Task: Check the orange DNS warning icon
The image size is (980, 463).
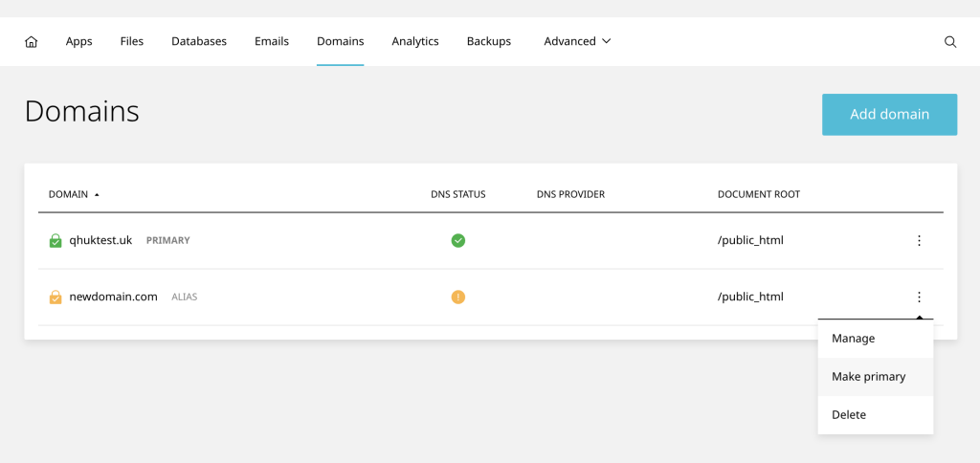Action: pos(458,297)
